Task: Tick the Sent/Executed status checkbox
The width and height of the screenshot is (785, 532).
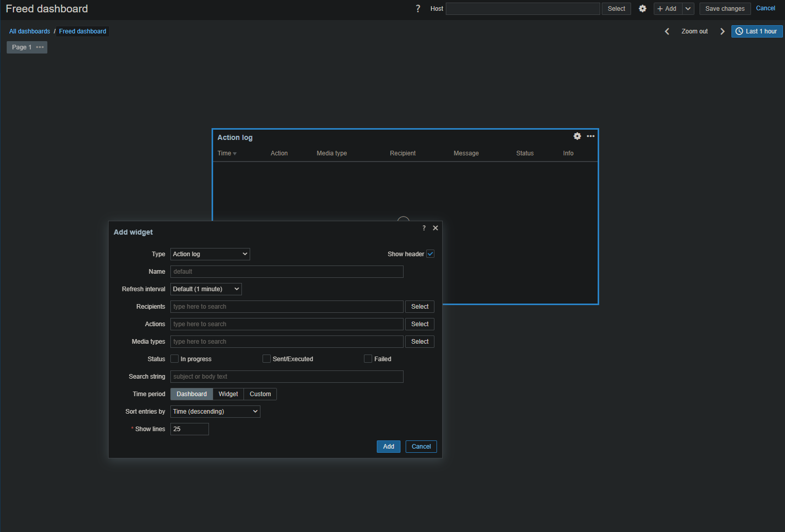Action: (x=267, y=359)
